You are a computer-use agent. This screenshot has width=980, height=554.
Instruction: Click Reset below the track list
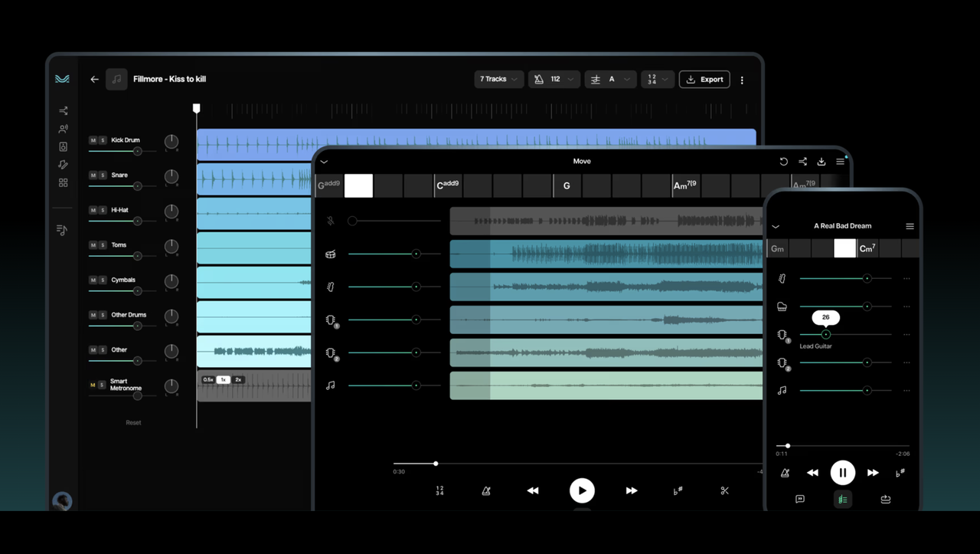133,422
